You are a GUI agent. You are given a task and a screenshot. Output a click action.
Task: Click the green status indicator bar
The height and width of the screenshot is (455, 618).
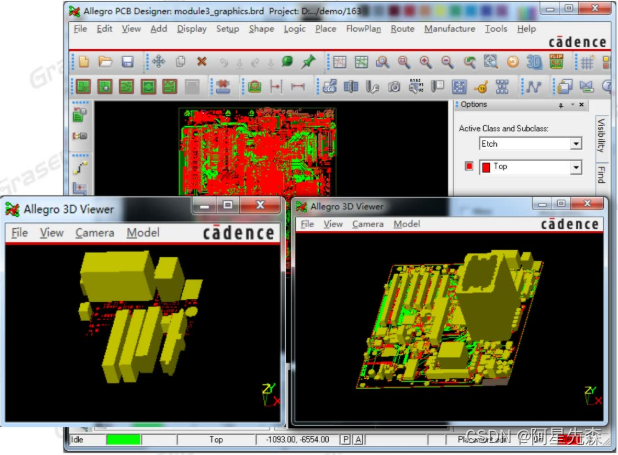(x=123, y=439)
